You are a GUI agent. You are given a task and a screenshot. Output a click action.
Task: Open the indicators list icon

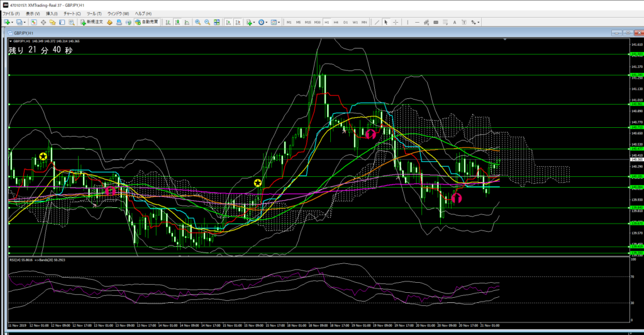point(249,22)
